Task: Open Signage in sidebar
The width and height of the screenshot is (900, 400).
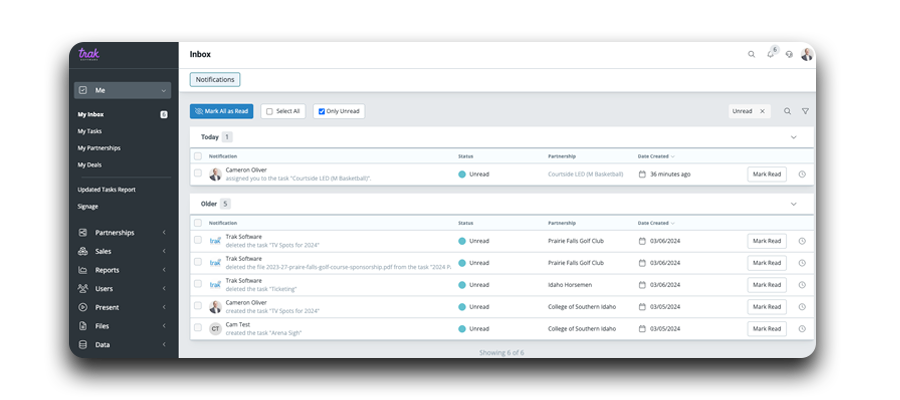Action: click(x=88, y=206)
